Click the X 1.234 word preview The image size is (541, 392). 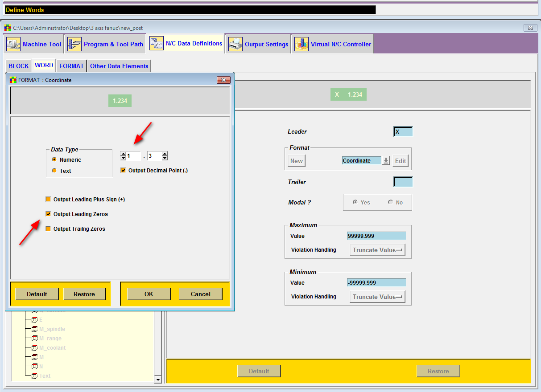click(x=348, y=94)
